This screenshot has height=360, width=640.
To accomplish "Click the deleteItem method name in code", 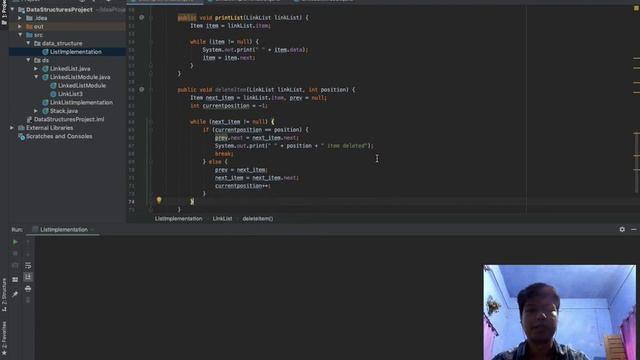I will coord(231,89).
